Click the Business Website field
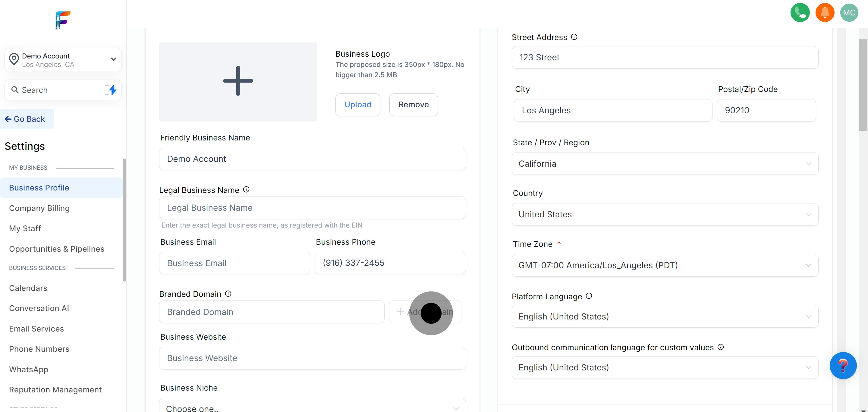The image size is (868, 412). (312, 358)
